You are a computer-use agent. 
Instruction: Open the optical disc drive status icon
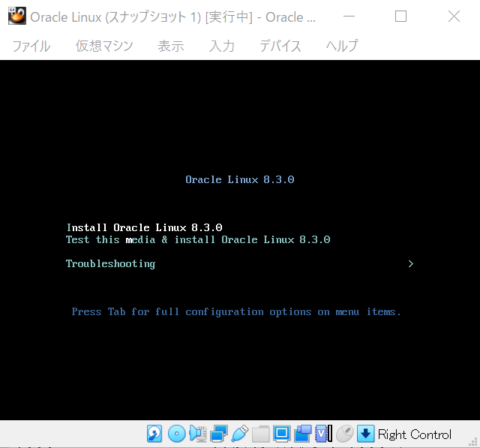176,434
